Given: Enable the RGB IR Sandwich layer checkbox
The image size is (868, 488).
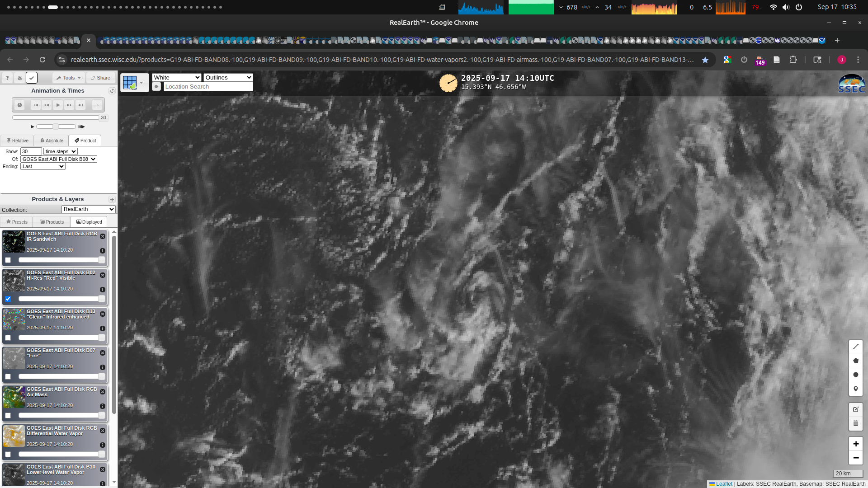Looking at the screenshot, I should click(x=8, y=260).
